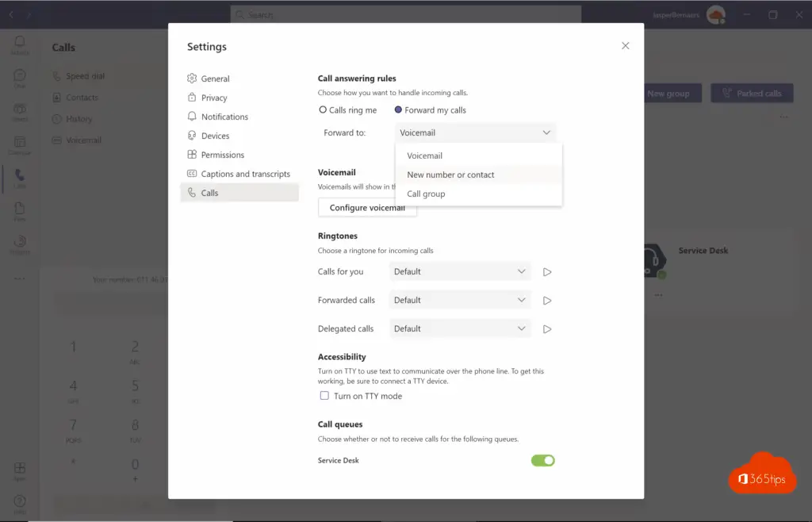Enable the Turn on TTY mode checkbox
The height and width of the screenshot is (522, 812).
pyautogui.click(x=324, y=396)
